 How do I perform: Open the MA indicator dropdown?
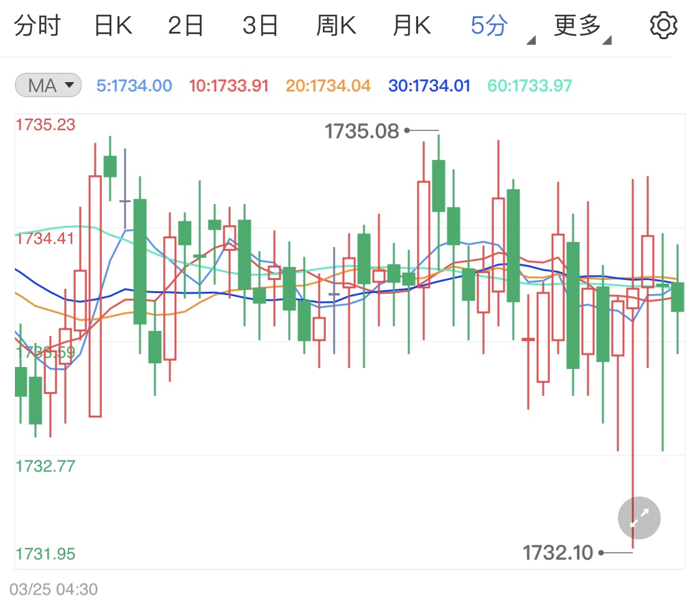tap(48, 85)
